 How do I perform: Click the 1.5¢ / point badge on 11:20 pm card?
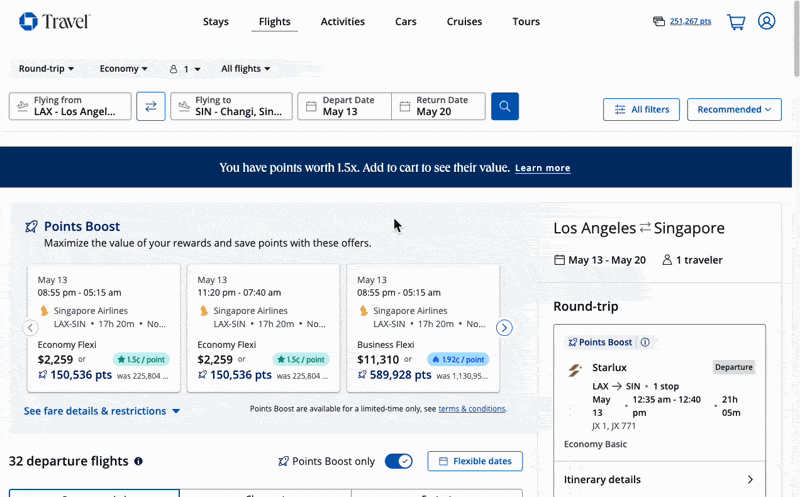[x=301, y=359]
